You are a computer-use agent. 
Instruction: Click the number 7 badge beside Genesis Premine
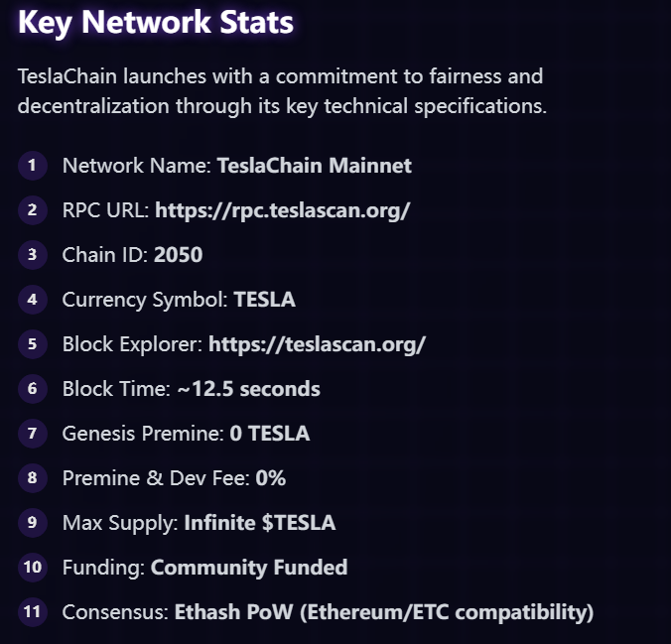32,433
